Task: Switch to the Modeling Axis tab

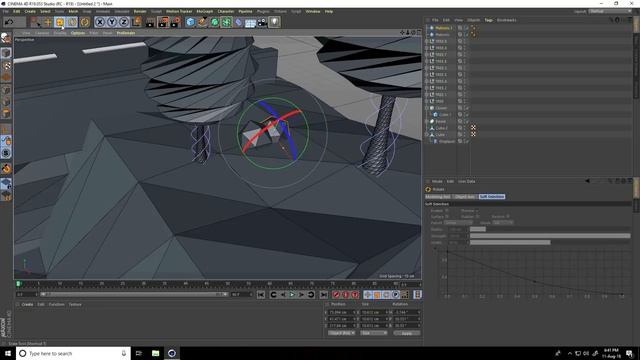Action: [438, 197]
